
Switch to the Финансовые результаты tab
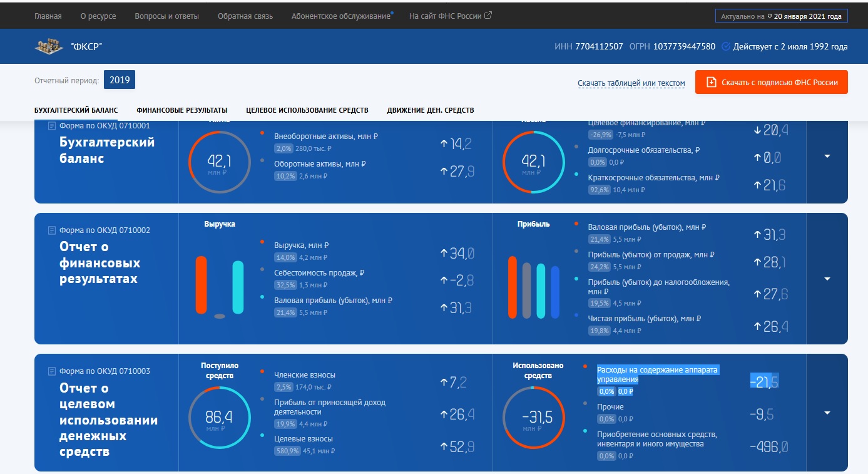[181, 110]
